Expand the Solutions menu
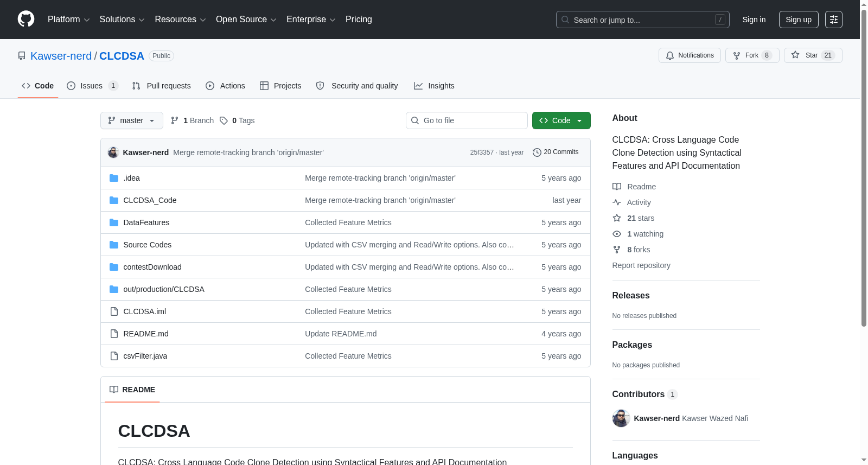Screen dimensions: 868x465 122,20
